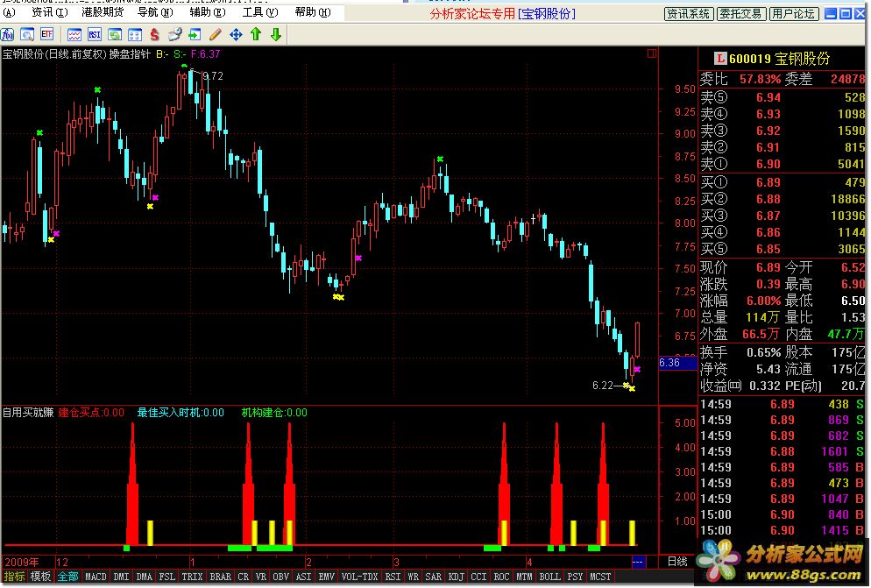This screenshot has height=588, width=871.
Task: Switch to the OBV indicator tab
Action: 281,577
